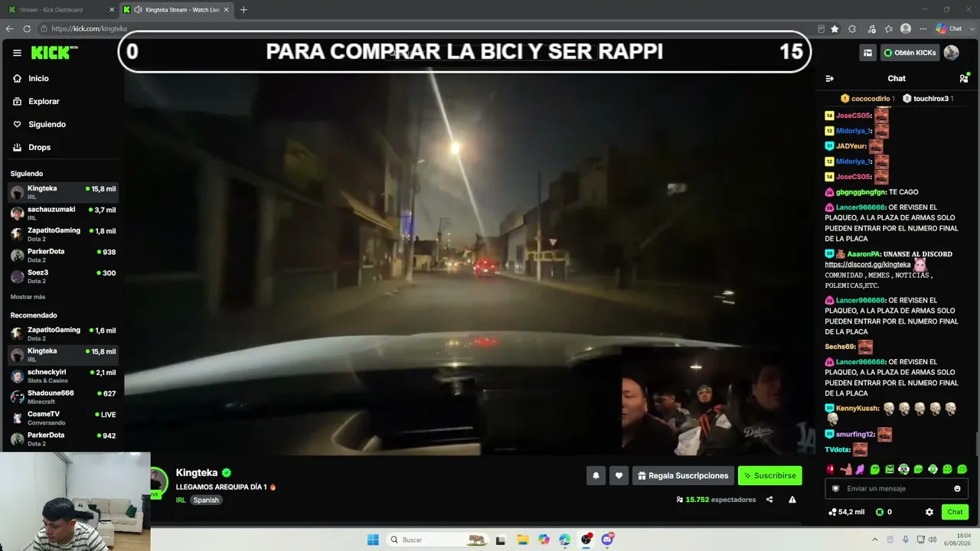Open the Copilot Chat button
The height and width of the screenshot is (551, 980).
pos(949,29)
